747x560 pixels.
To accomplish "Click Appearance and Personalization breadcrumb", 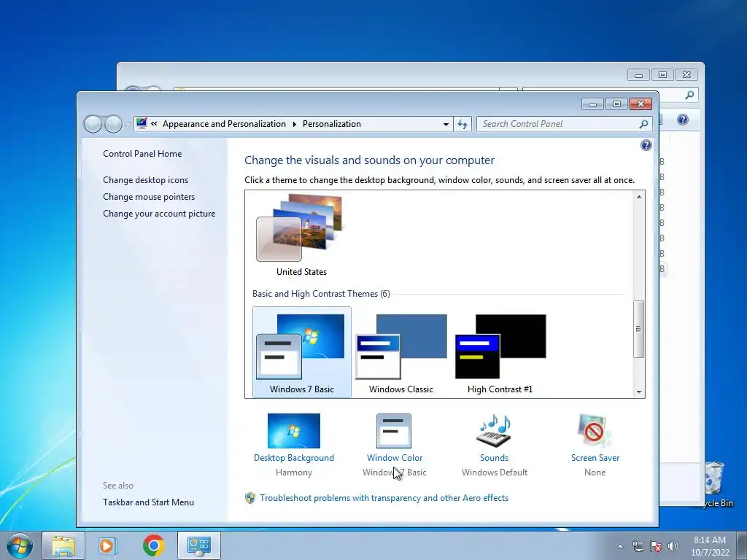I will click(224, 124).
